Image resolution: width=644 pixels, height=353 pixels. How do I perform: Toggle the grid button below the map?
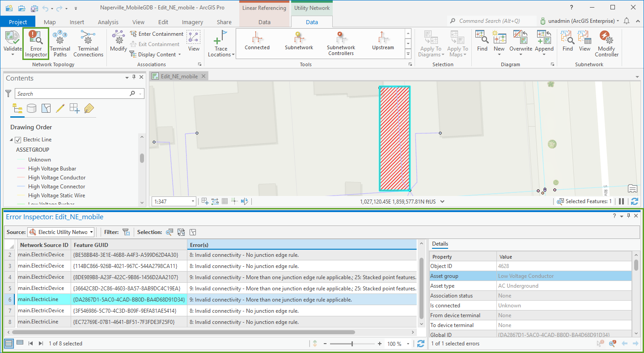point(225,201)
